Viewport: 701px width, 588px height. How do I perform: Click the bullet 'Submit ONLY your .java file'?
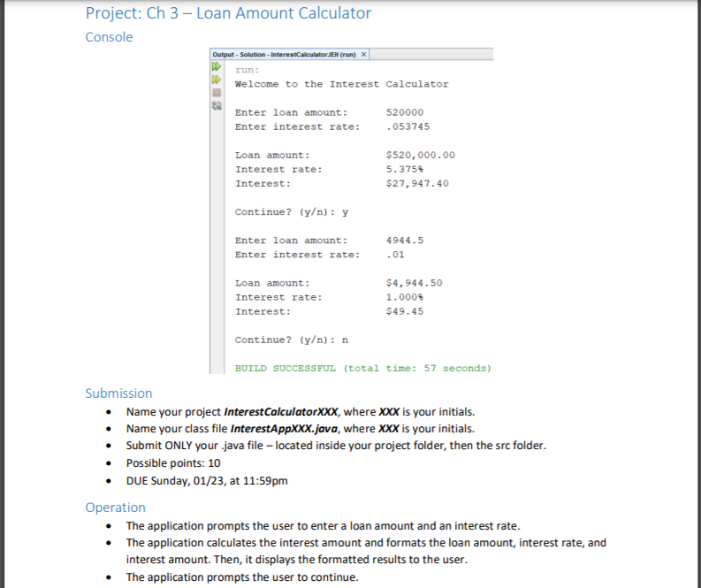coord(336,446)
